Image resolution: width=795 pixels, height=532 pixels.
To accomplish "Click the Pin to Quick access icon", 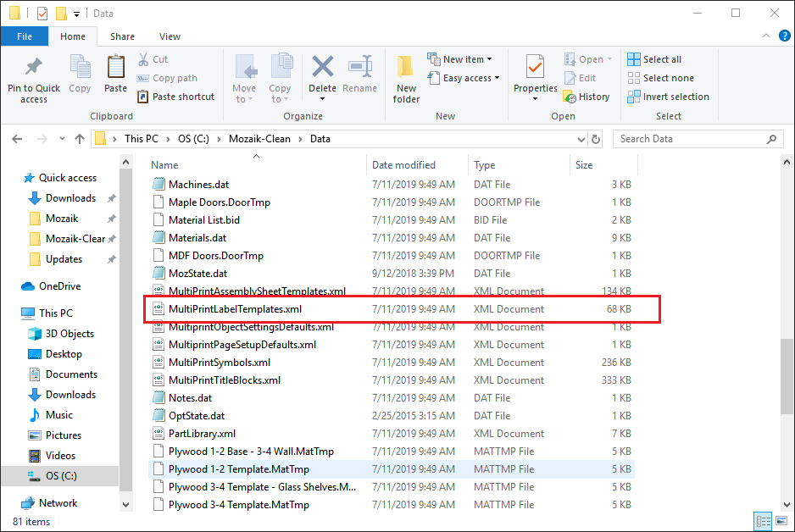I will 34,68.
